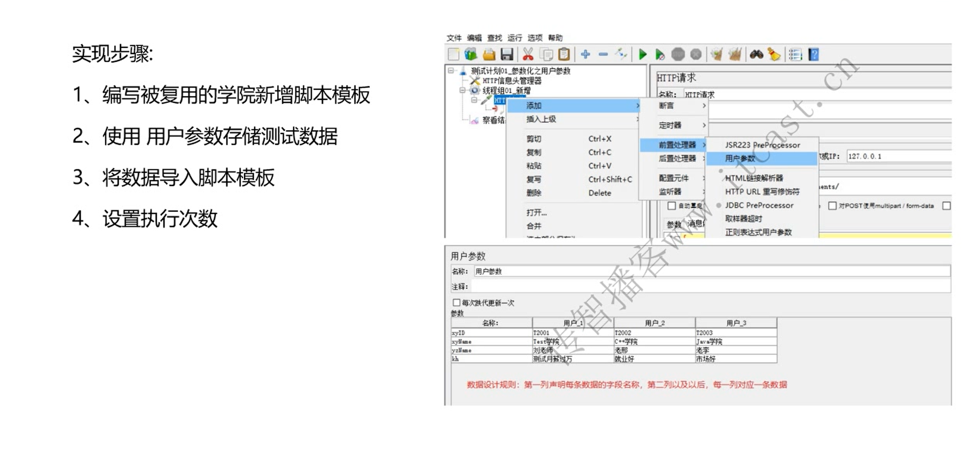The width and height of the screenshot is (980, 452).
Task: Open the 查找 menu
Action: (495, 38)
